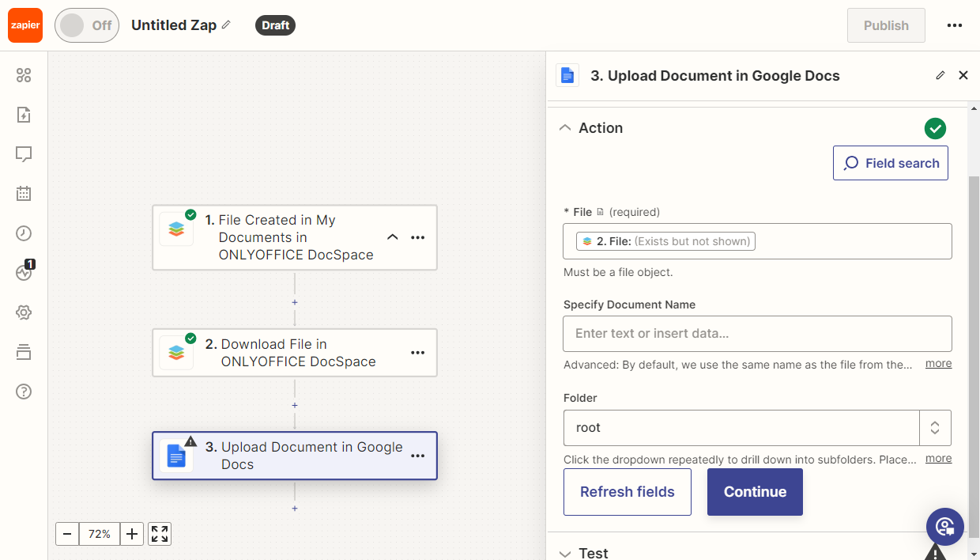Click the Continue button
980x560 pixels.
[x=755, y=492]
